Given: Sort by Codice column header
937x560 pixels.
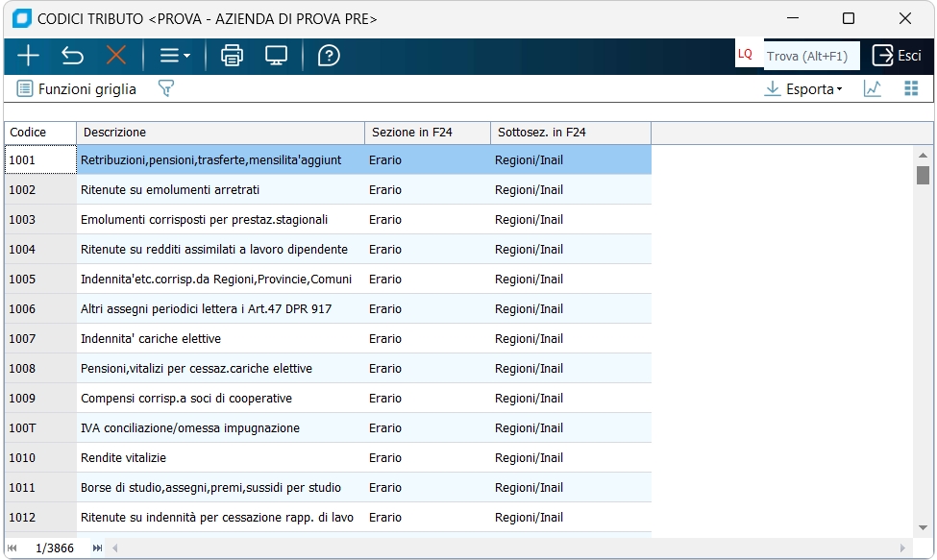Looking at the screenshot, I should pos(39,132).
